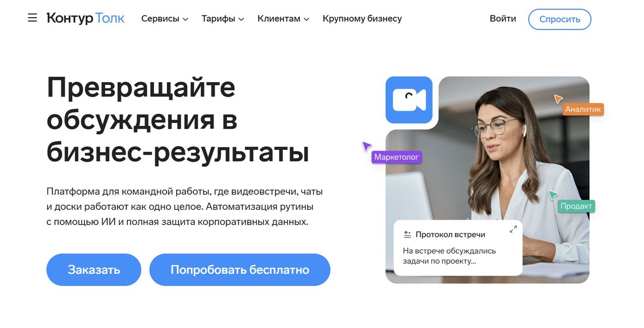
Task: Select the green Продакт tag
Action: (576, 206)
